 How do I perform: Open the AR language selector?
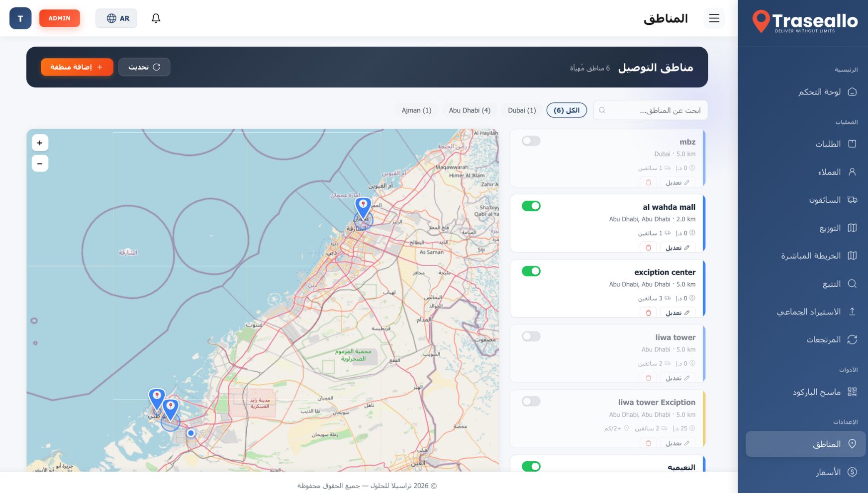click(116, 18)
